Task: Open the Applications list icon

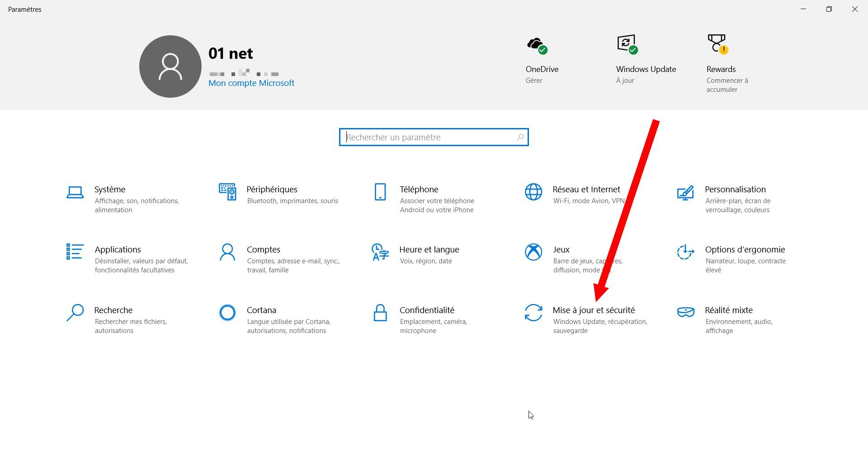Action: pos(75,252)
